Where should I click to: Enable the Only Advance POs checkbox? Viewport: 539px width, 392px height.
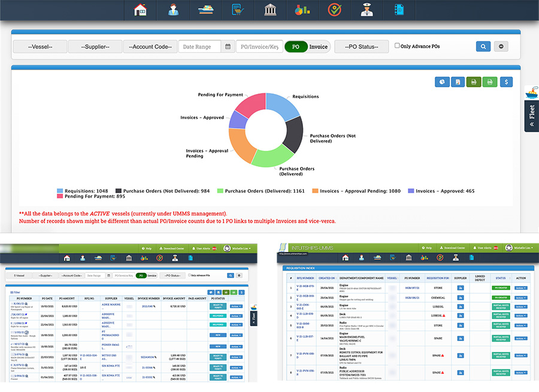pyautogui.click(x=397, y=45)
